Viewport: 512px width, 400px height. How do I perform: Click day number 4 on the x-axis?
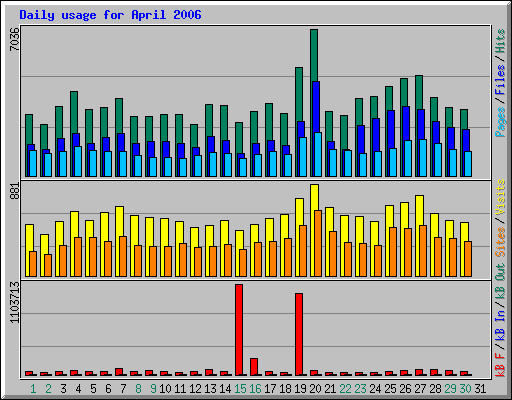point(78,389)
